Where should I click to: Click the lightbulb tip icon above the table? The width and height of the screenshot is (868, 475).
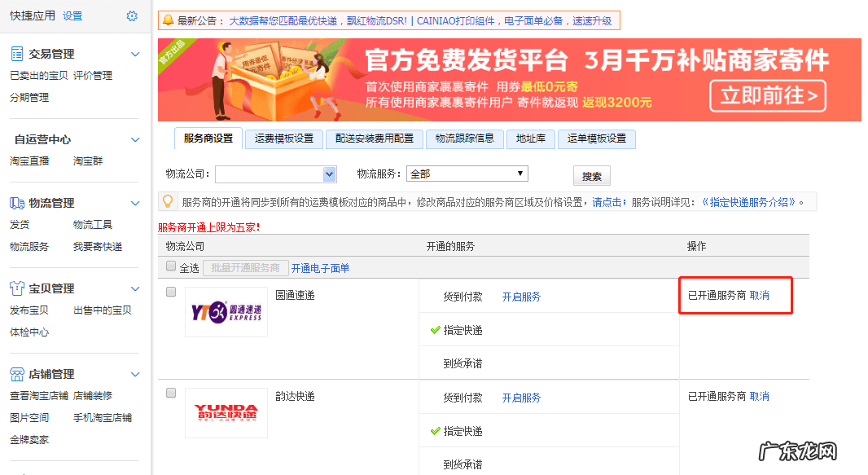(x=168, y=200)
